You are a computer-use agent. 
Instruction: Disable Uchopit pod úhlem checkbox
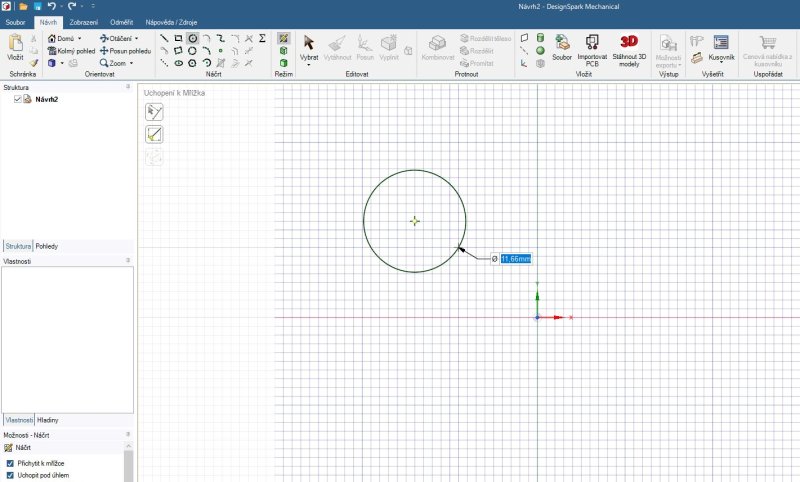(x=10, y=476)
